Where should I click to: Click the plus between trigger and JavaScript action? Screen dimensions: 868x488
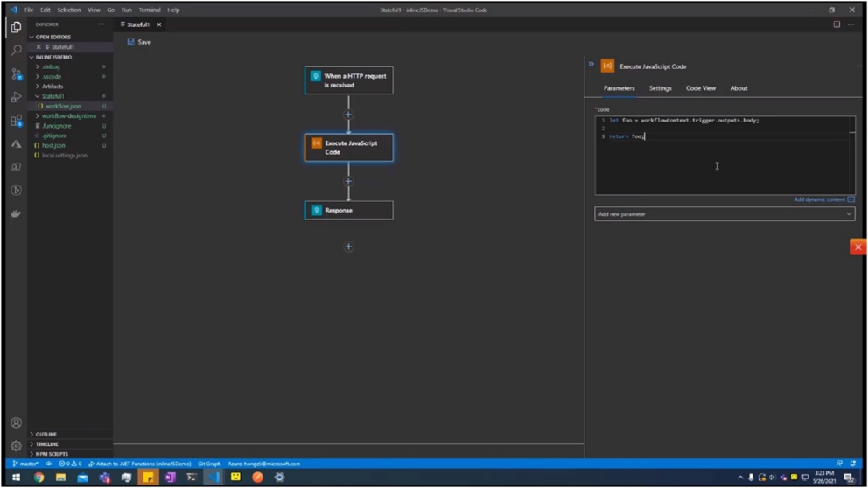coord(348,115)
